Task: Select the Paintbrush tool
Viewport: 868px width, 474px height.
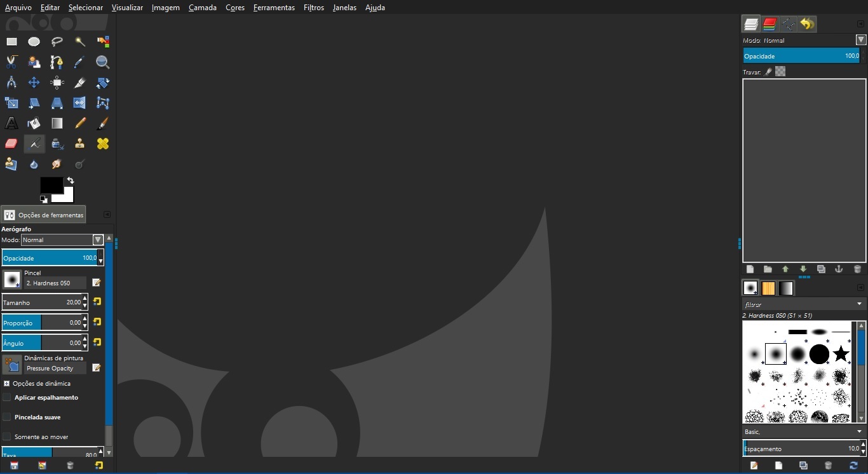Action: tap(103, 123)
